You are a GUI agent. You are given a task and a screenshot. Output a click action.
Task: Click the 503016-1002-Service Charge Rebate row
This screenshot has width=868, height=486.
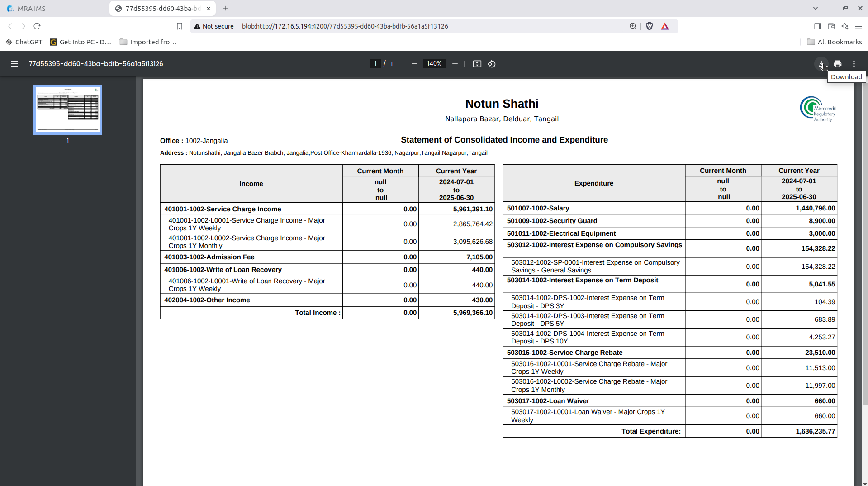point(670,353)
